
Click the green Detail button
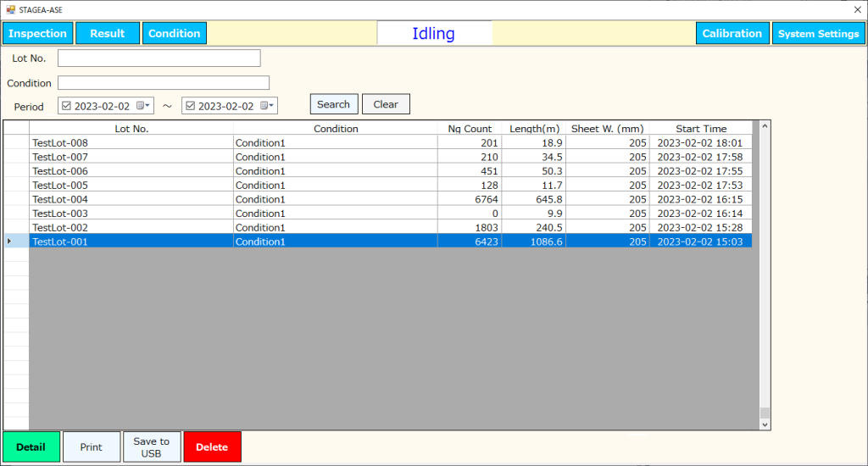[x=31, y=447]
